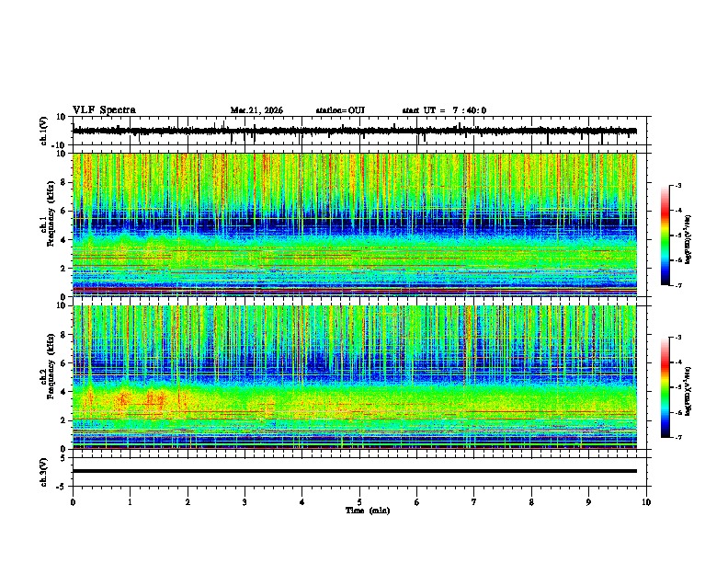Click time axis tick label "3"
The image size is (728, 563).
(245, 502)
